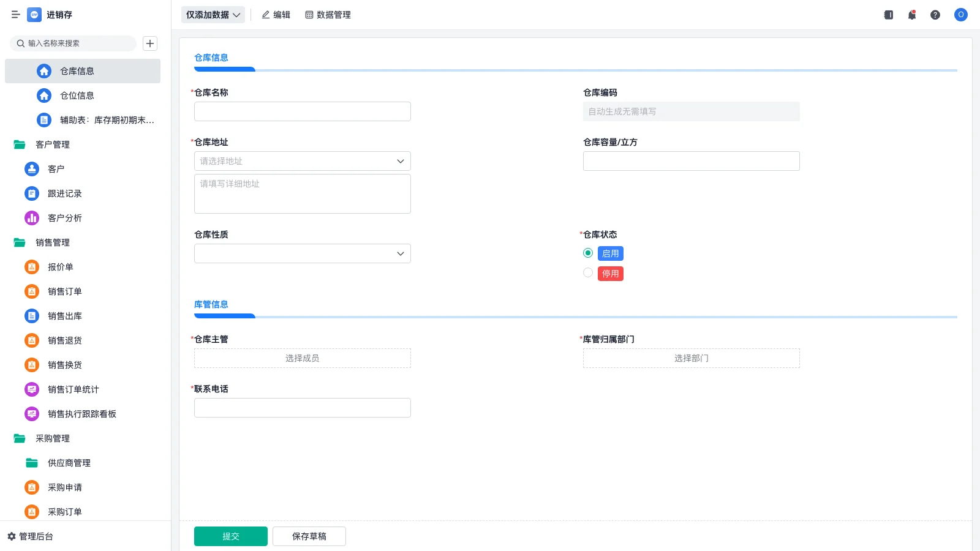Open the 仅添加数据 dropdown
The width and height of the screenshot is (980, 551).
pos(213,15)
